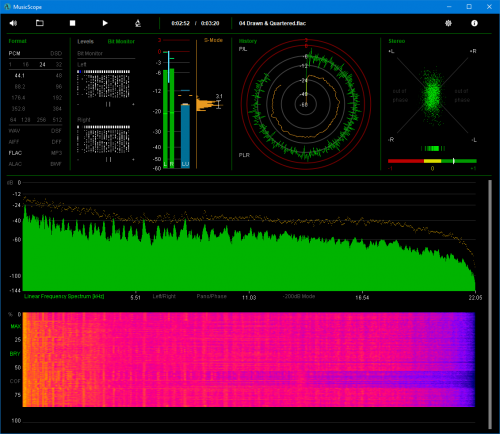Show app info with the i icon

[x=474, y=23]
